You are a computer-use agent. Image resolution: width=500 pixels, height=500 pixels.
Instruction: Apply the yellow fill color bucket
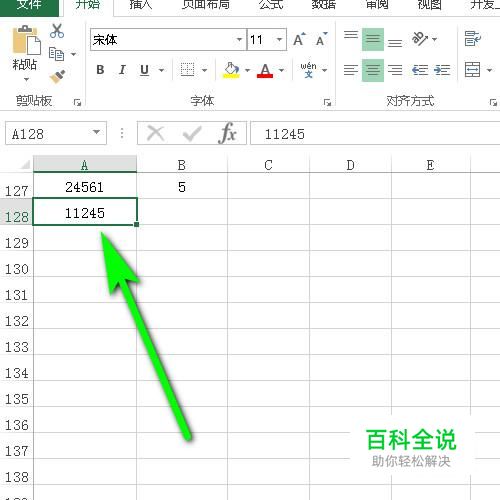tap(231, 70)
